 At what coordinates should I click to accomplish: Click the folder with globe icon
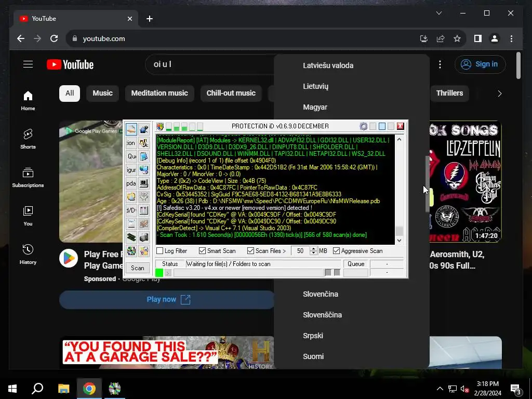[x=131, y=197]
